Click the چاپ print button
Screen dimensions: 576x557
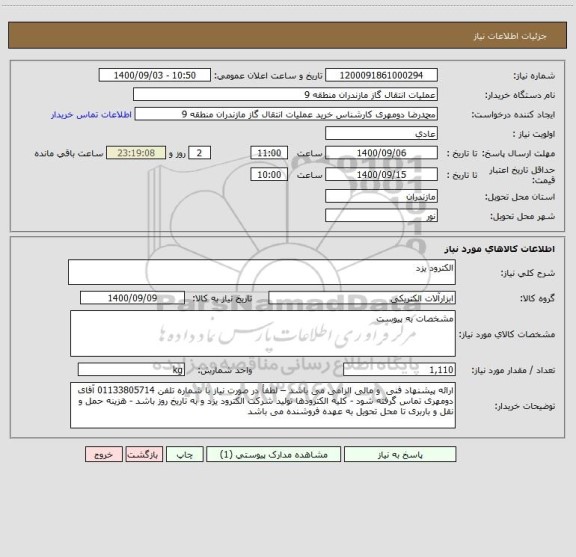point(184,454)
